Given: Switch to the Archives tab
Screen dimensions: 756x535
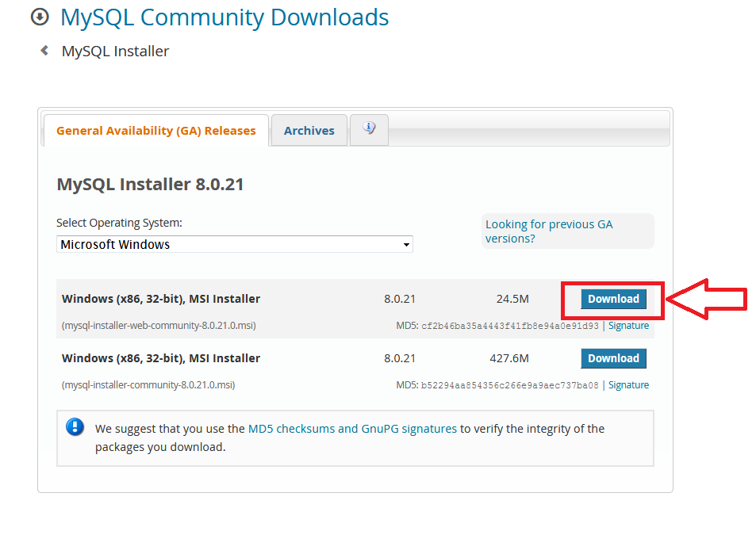Looking at the screenshot, I should click(x=309, y=131).
